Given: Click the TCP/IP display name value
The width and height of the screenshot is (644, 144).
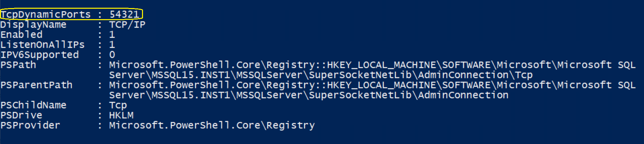Looking at the screenshot, I should tap(127, 25).
